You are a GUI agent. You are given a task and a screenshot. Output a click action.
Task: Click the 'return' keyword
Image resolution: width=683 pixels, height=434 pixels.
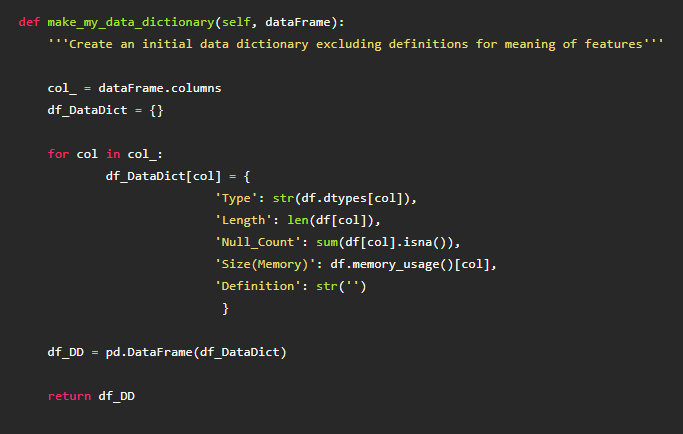click(x=69, y=396)
